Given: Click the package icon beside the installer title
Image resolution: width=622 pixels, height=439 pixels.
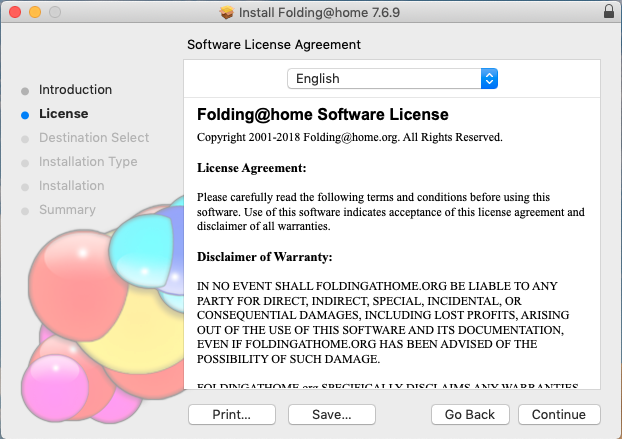Looking at the screenshot, I should (x=227, y=13).
